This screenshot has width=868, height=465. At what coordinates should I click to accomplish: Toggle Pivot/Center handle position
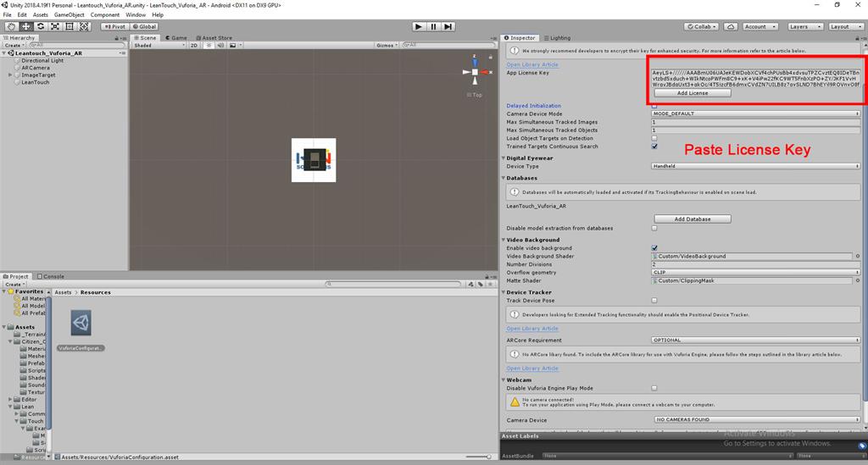pyautogui.click(x=114, y=26)
